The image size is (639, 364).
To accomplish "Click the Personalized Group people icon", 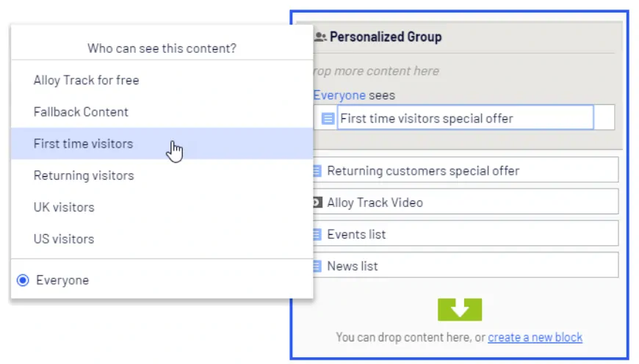I will 320,37.
